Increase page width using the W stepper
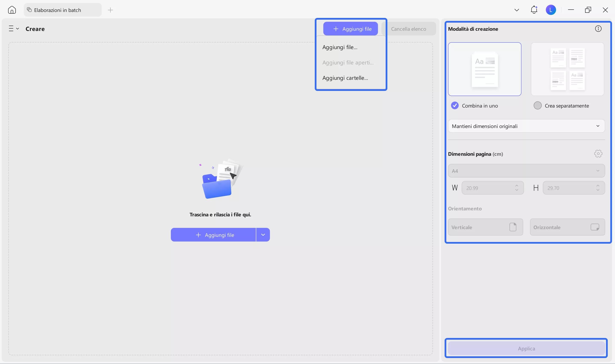 click(517, 186)
